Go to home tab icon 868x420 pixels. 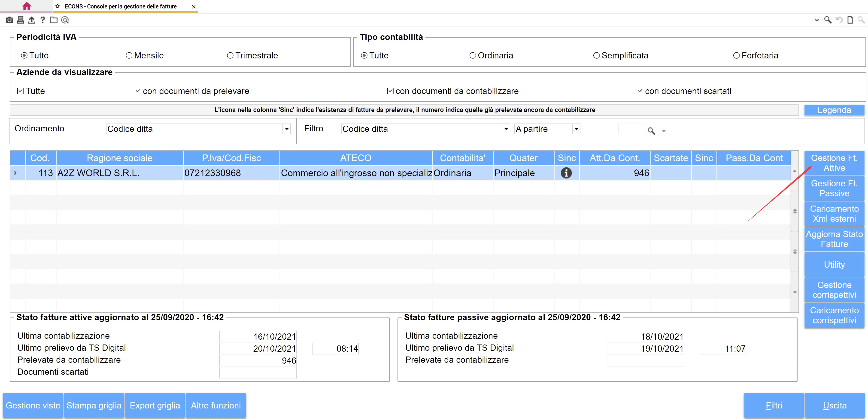click(x=26, y=6)
